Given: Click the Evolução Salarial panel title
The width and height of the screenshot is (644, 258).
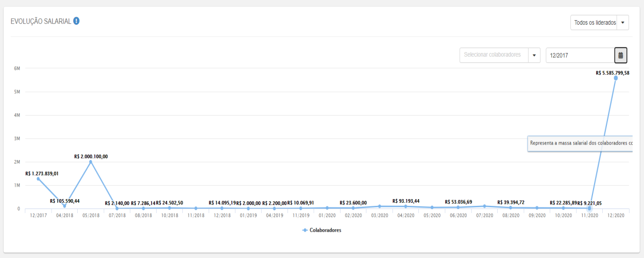Looking at the screenshot, I should pyautogui.click(x=41, y=21).
